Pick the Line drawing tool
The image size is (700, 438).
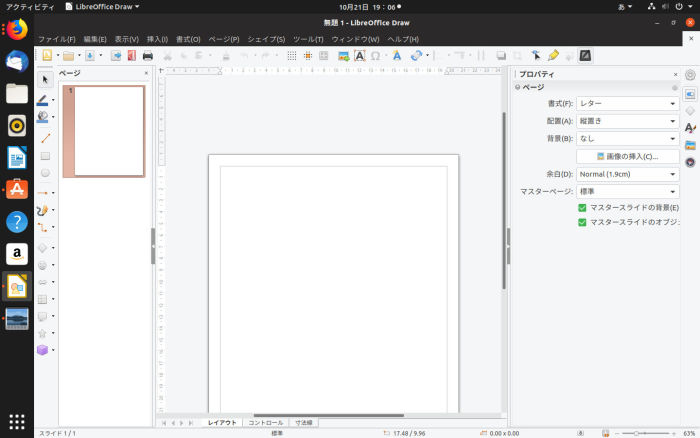45,138
